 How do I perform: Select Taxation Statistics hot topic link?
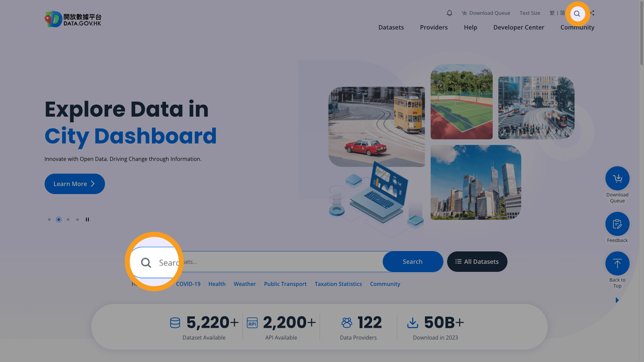(338, 284)
